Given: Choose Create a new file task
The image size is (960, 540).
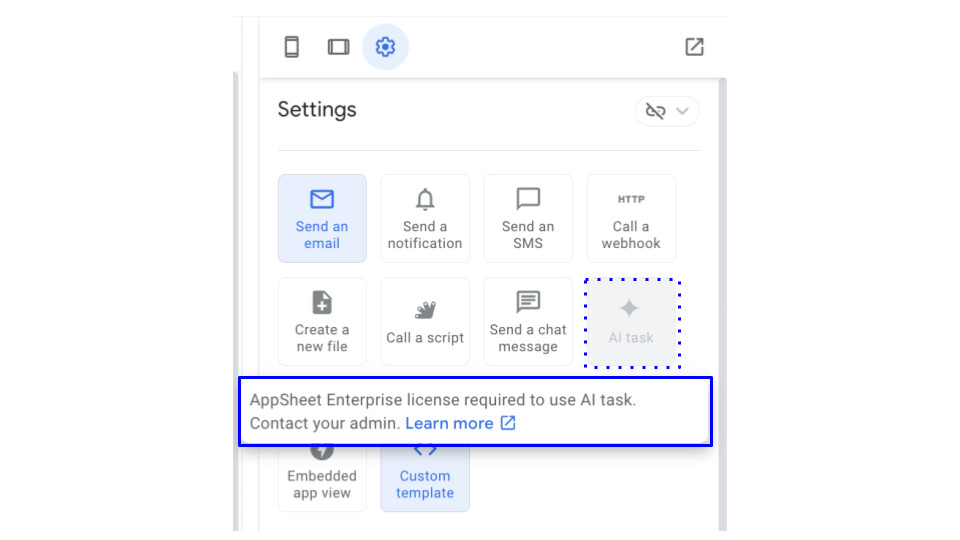Looking at the screenshot, I should pyautogui.click(x=322, y=321).
